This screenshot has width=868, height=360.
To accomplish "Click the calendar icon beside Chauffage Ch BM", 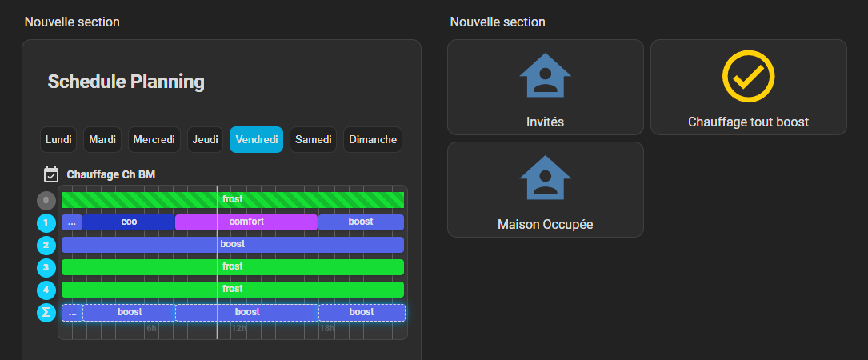I will (x=51, y=174).
